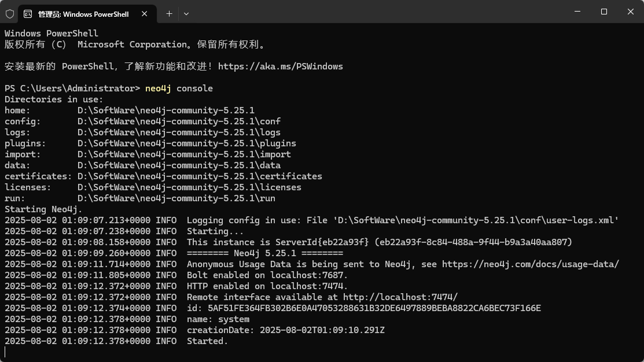Click the id hash beginning 5AF51FE364FB
644x362 pixels.
374,308
